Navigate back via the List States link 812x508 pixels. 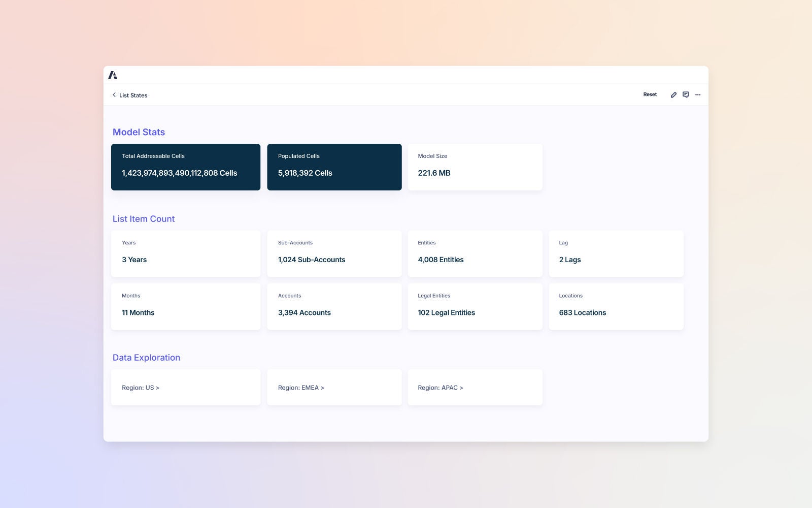[133, 95]
